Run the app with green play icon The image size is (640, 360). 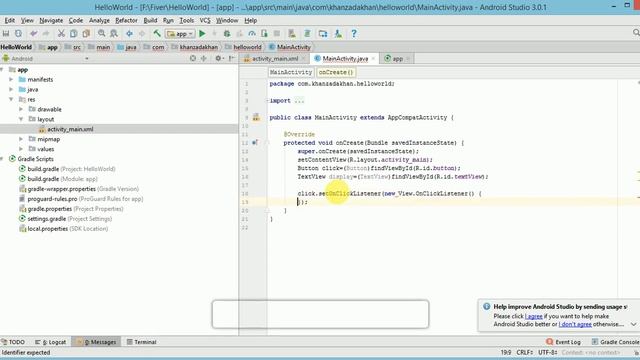click(202, 33)
